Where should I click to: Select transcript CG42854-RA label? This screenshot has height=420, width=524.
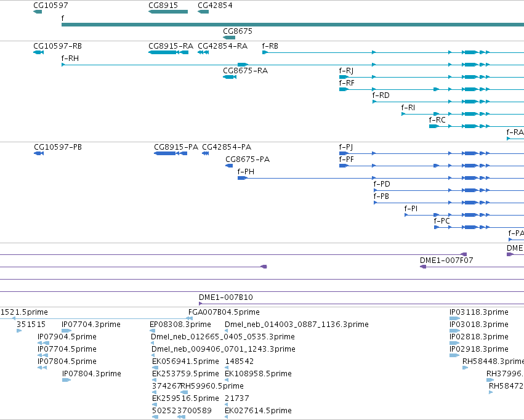(x=222, y=46)
